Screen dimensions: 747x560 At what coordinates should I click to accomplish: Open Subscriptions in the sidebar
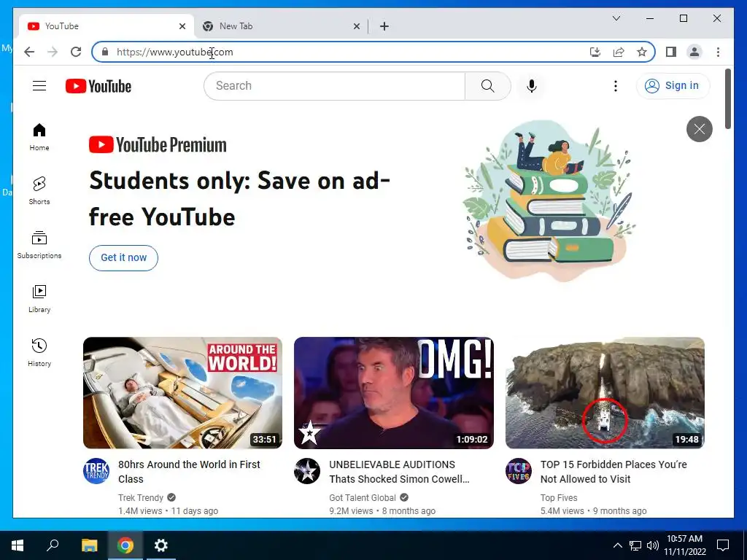tap(39, 245)
